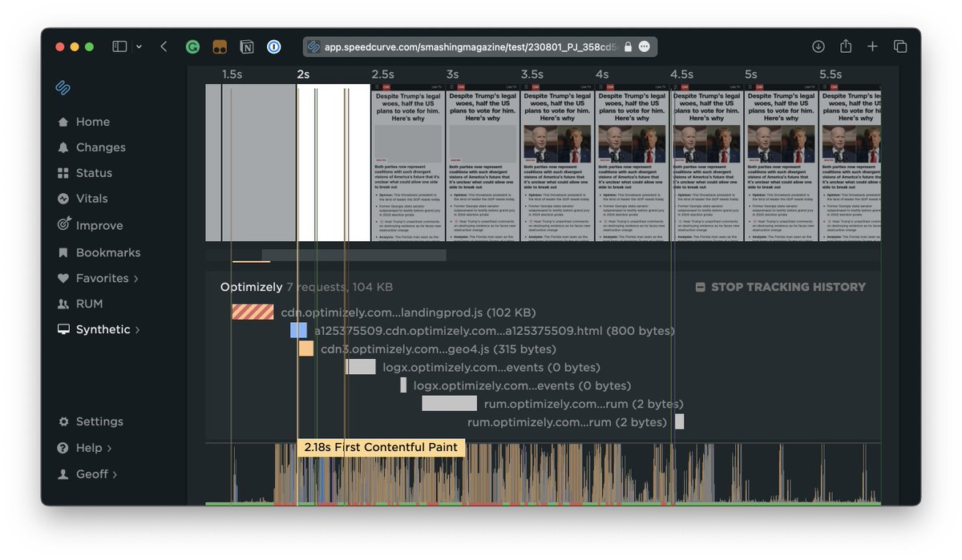Click the first logx.optimizely.com events request
The width and height of the screenshot is (962, 560).
361,367
